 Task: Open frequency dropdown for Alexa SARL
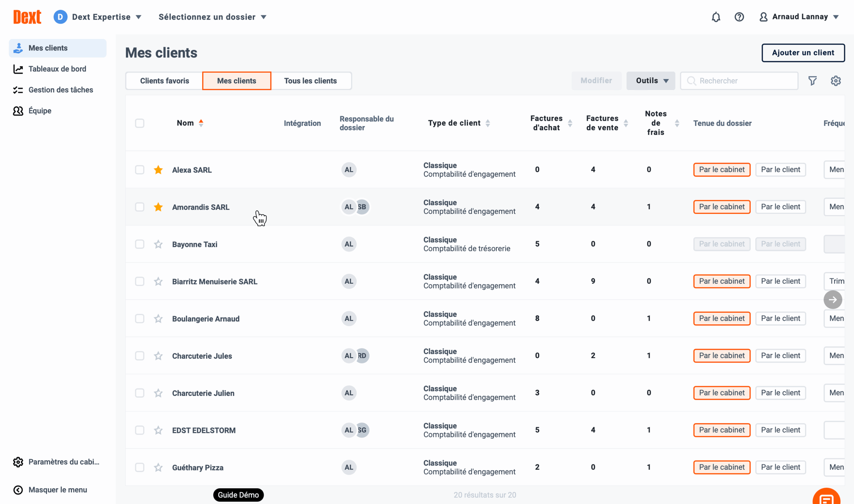click(x=834, y=169)
